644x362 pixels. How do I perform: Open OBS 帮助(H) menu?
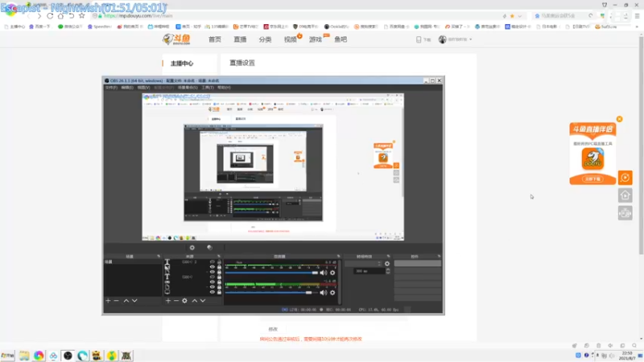[x=224, y=88]
